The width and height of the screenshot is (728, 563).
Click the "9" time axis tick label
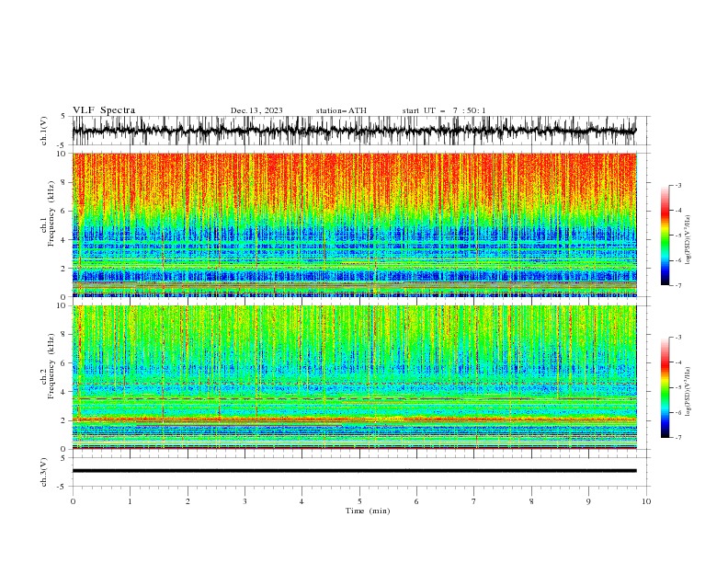[588, 501]
